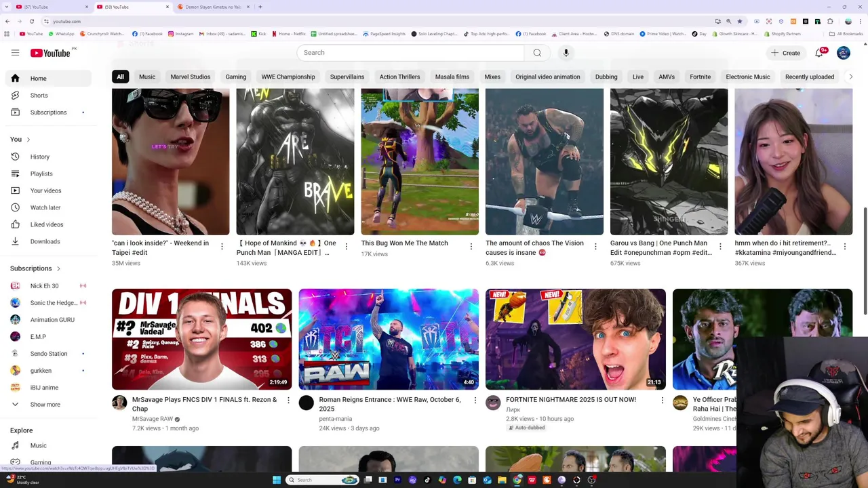Select the Marvel Studios filter chip

(191, 77)
